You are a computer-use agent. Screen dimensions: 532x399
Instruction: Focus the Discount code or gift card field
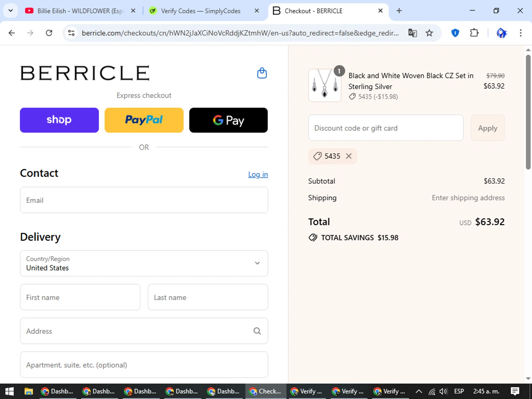pos(386,128)
